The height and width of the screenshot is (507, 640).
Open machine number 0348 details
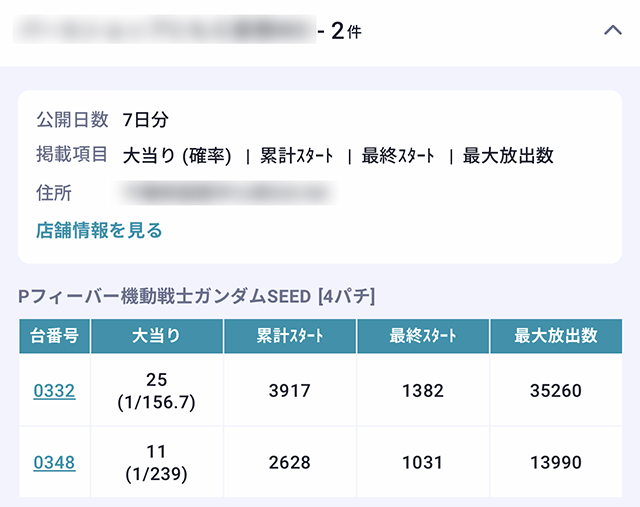point(54,462)
